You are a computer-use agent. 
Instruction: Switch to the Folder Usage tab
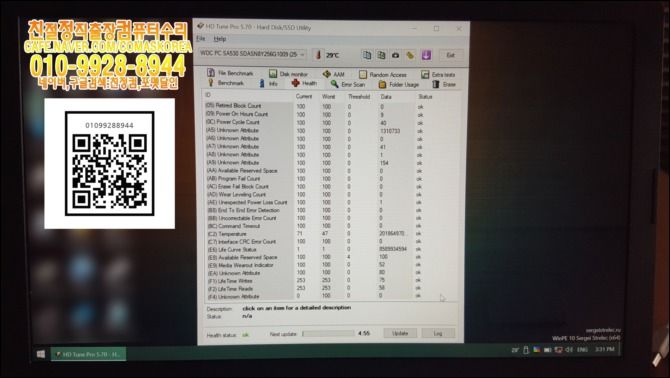pyautogui.click(x=399, y=85)
